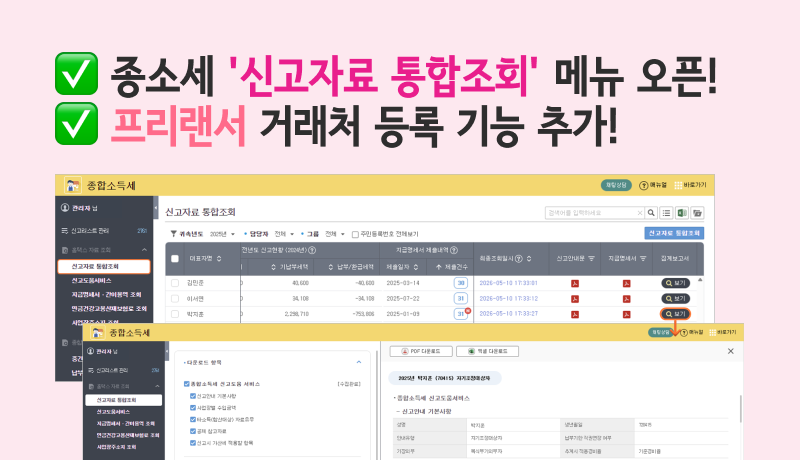800x460 pixels.
Task: Click the report preview vertical scrollbar
Action: click(740, 408)
